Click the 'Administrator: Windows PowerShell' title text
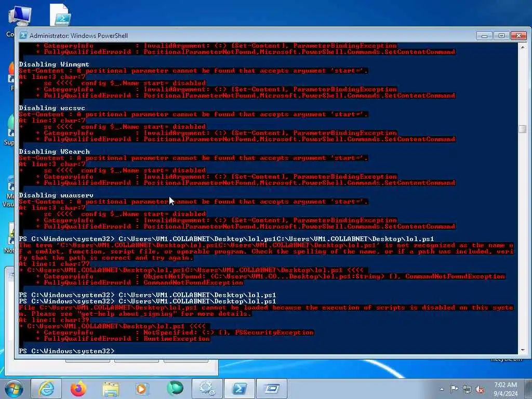The image size is (532, 399). [x=79, y=36]
